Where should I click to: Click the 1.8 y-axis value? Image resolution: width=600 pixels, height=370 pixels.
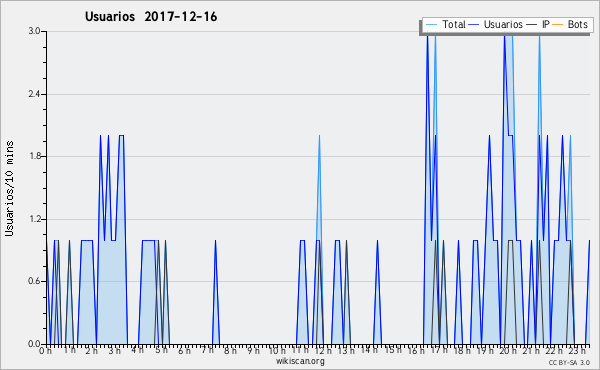[34, 156]
